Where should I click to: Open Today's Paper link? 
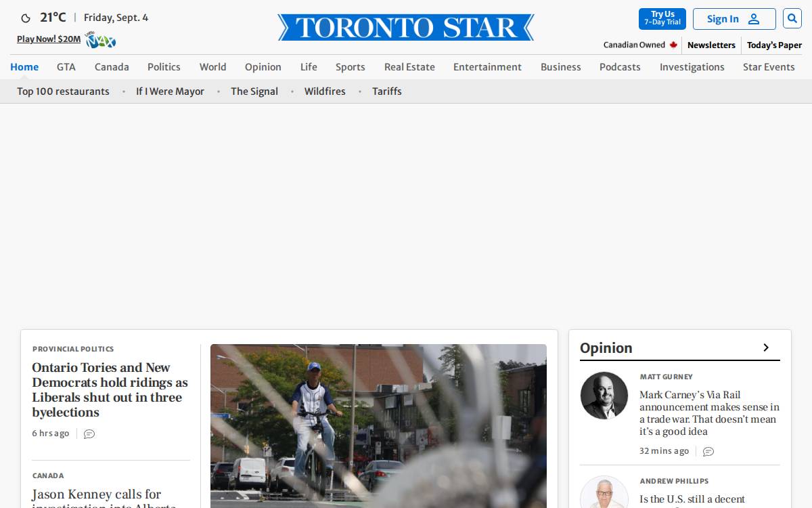tap(774, 45)
